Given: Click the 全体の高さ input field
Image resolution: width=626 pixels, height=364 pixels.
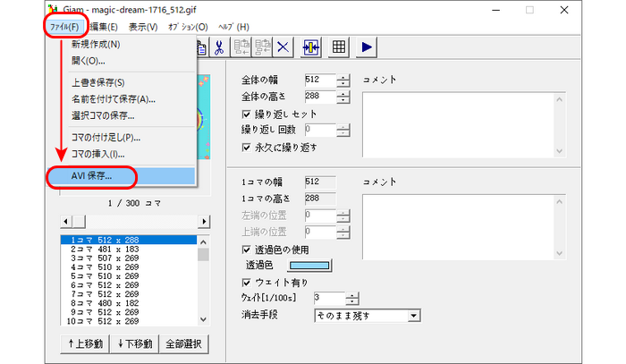Looking at the screenshot, I should [320, 97].
